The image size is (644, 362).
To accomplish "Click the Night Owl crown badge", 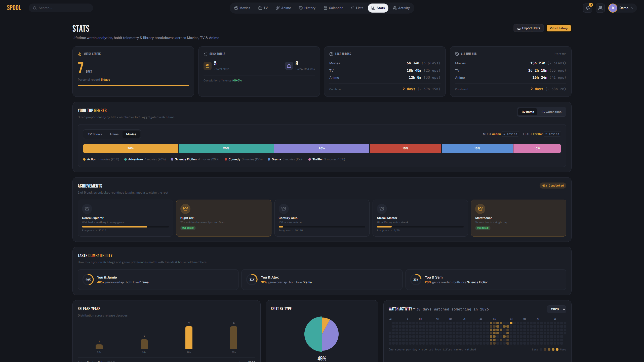I will [185, 209].
